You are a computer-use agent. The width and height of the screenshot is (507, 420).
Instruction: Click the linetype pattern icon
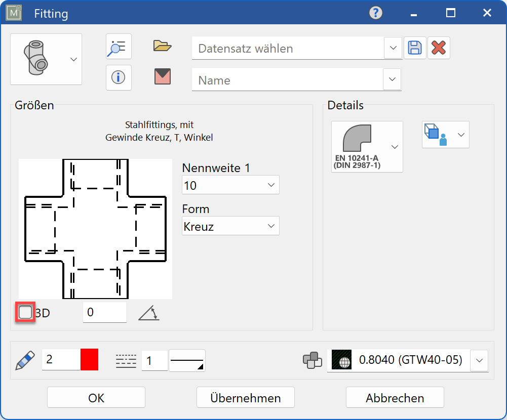[125, 360]
